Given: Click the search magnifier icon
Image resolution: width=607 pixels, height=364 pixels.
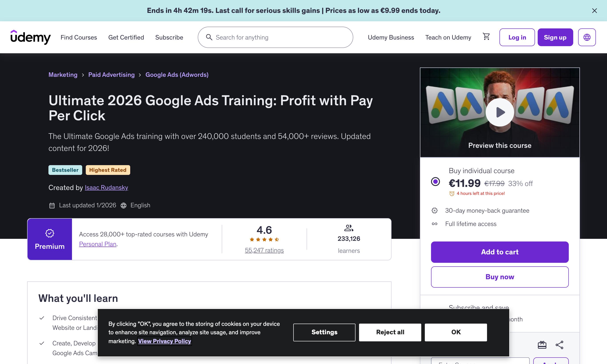Looking at the screenshot, I should click(209, 37).
